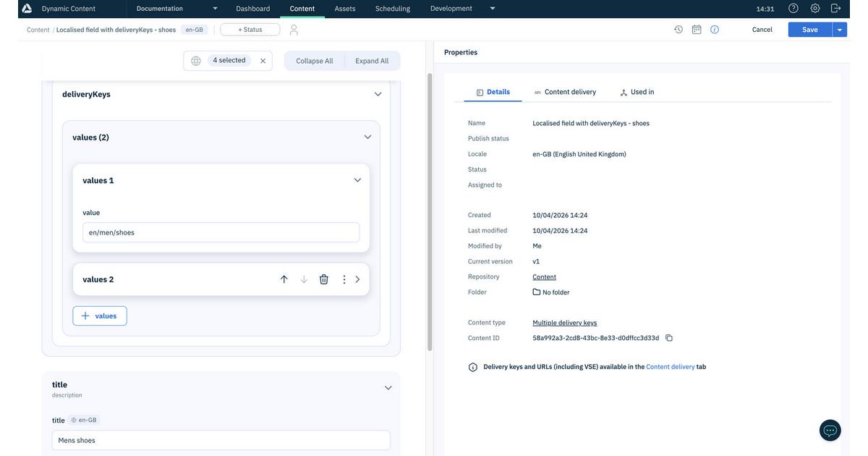Click the v1 current version text
This screenshot has height=456, width=868.
point(536,261)
